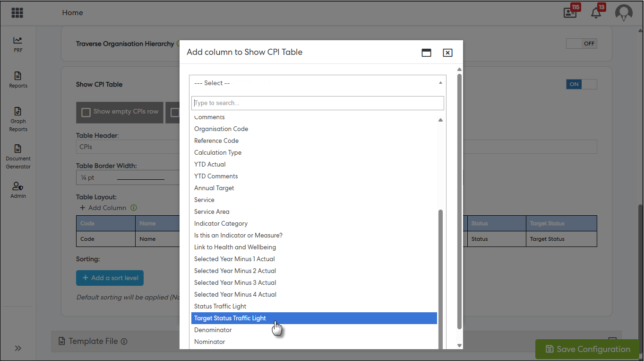Expand the sidebar with double chevron

pos(18,348)
